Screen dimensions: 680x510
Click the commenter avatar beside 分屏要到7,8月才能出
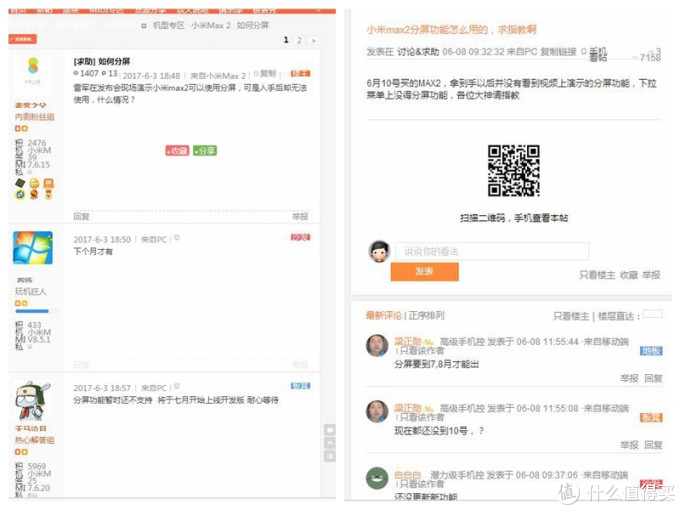(x=377, y=345)
